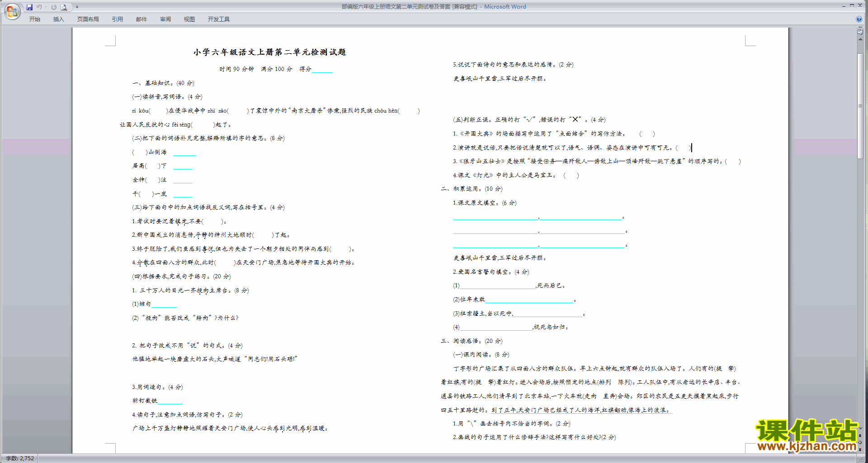Click the text (一)课内阅读。(8 分)
This screenshot has width=868, height=463.
click(481, 355)
